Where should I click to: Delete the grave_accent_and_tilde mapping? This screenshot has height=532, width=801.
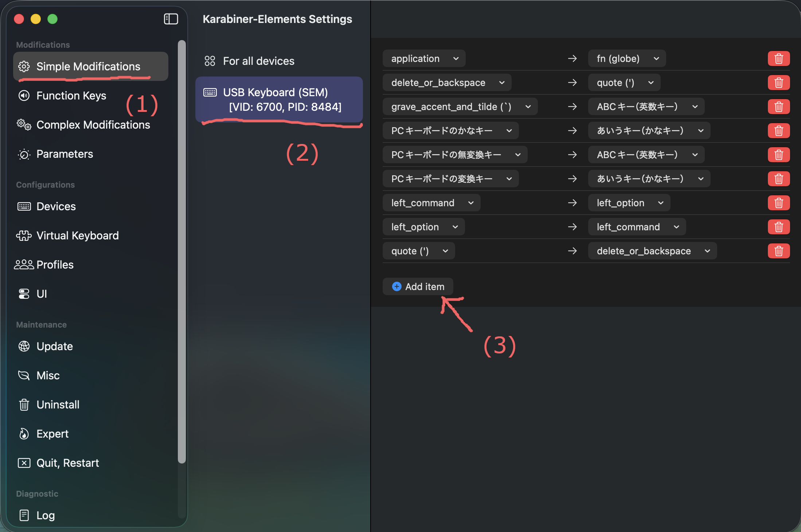point(779,107)
